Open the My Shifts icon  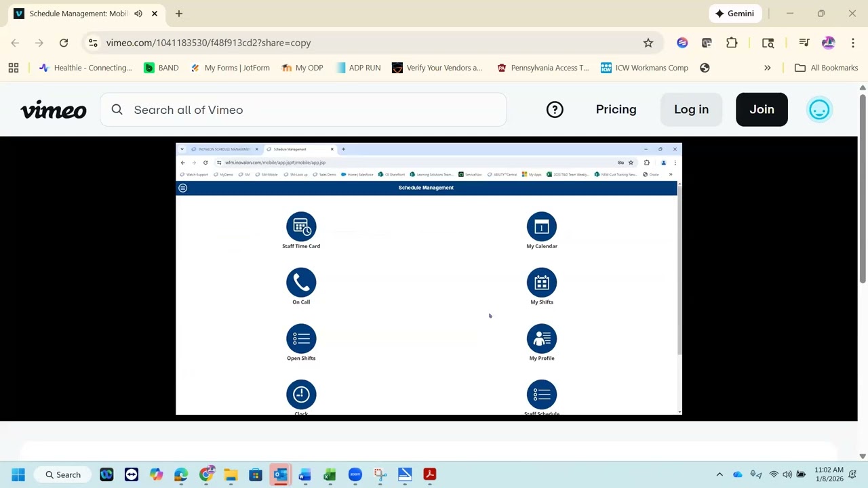[542, 283]
